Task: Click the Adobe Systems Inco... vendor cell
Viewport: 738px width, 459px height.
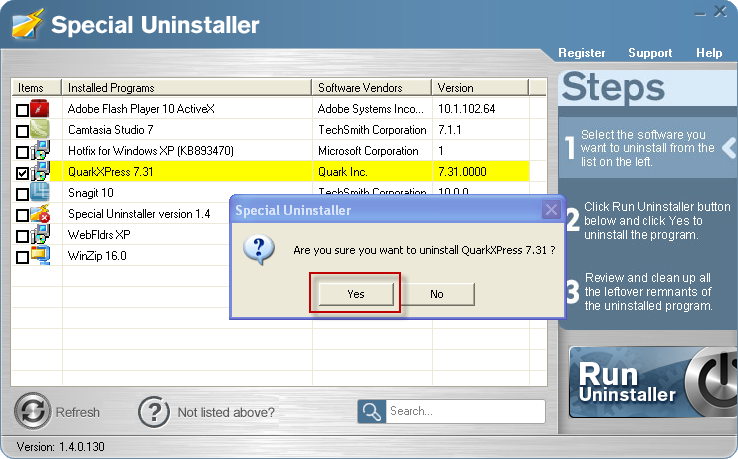Action: (371, 109)
